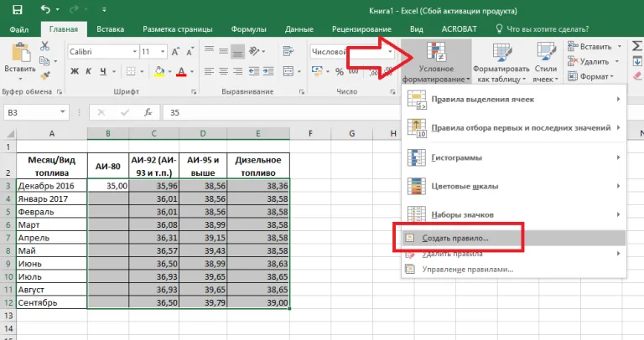Click cell containing Декабрь 2016
The width and height of the screenshot is (644, 340).
(x=51, y=186)
